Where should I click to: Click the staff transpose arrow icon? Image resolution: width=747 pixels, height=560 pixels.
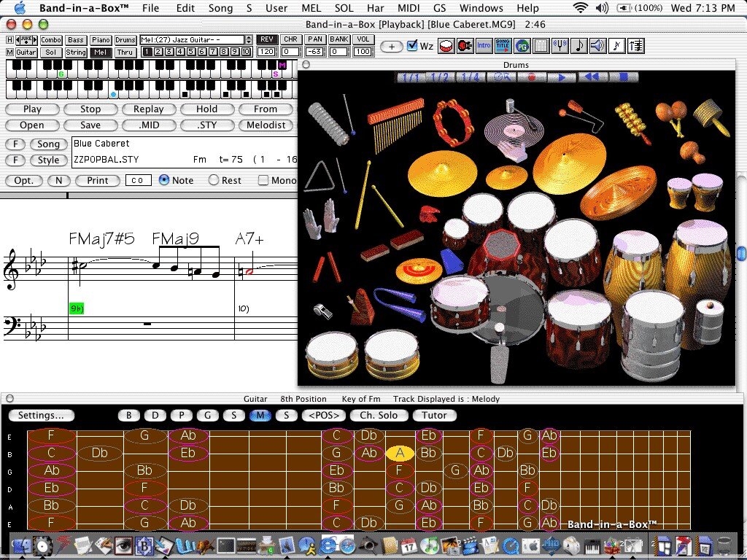636,46
